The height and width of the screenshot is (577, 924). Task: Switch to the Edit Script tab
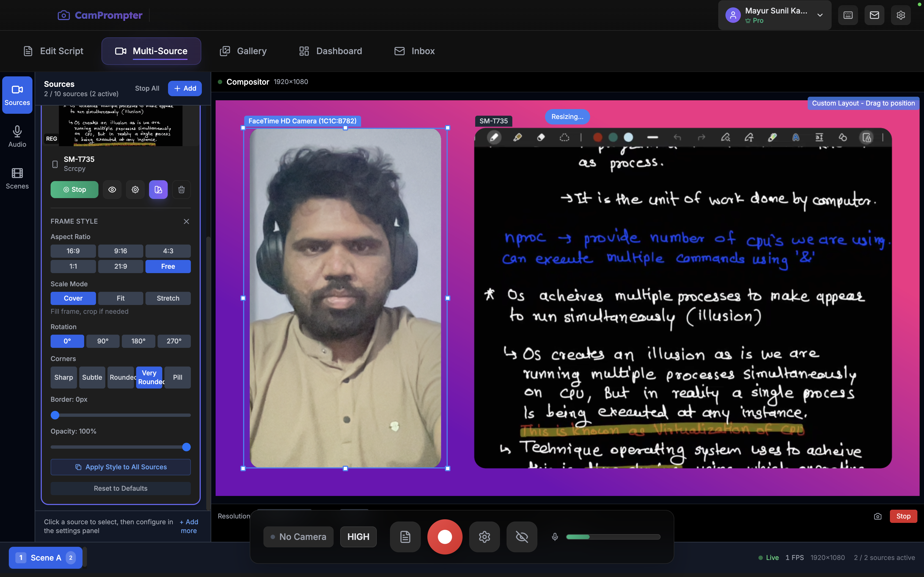(x=53, y=51)
